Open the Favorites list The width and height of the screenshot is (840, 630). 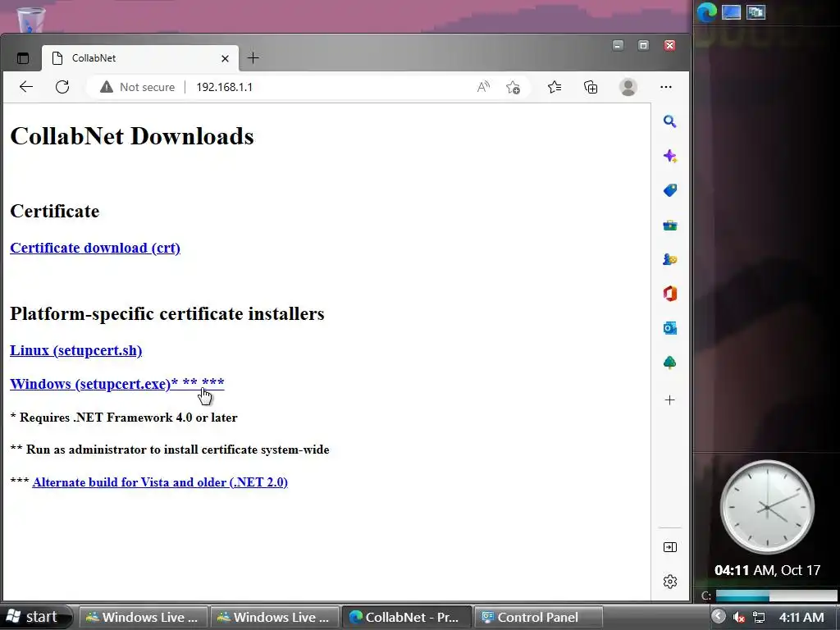[x=555, y=87]
